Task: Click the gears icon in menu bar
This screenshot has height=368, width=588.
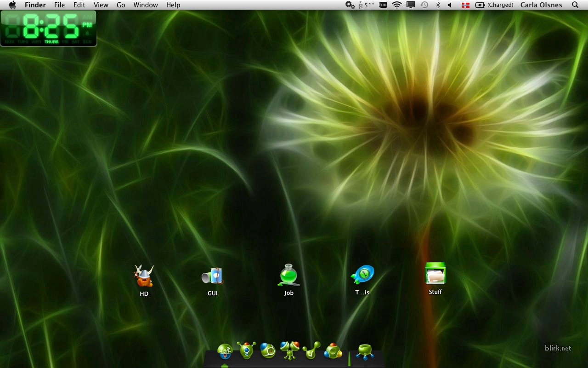Action: point(350,5)
